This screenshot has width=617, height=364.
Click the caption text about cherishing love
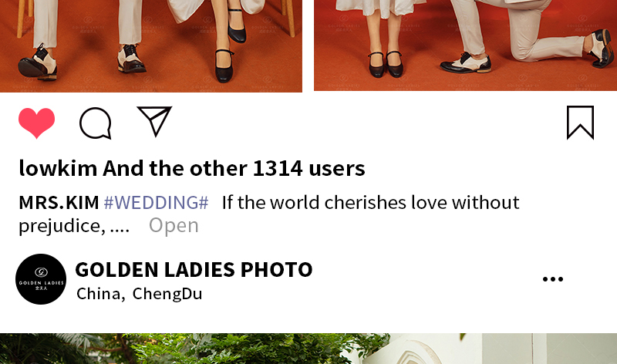pyautogui.click(x=371, y=203)
